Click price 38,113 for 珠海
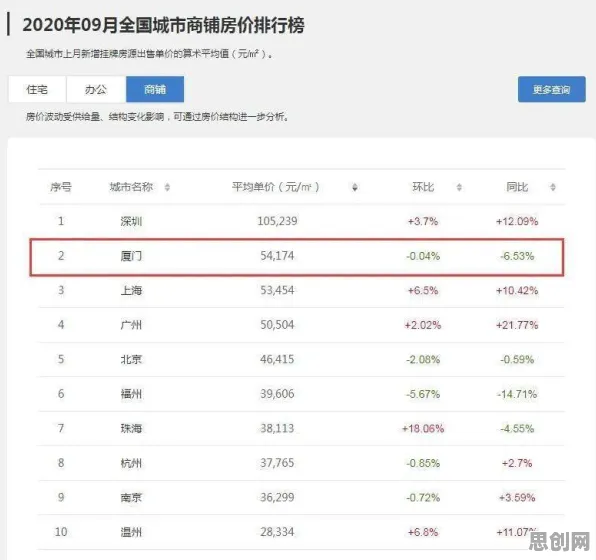596x560 pixels. click(x=277, y=428)
